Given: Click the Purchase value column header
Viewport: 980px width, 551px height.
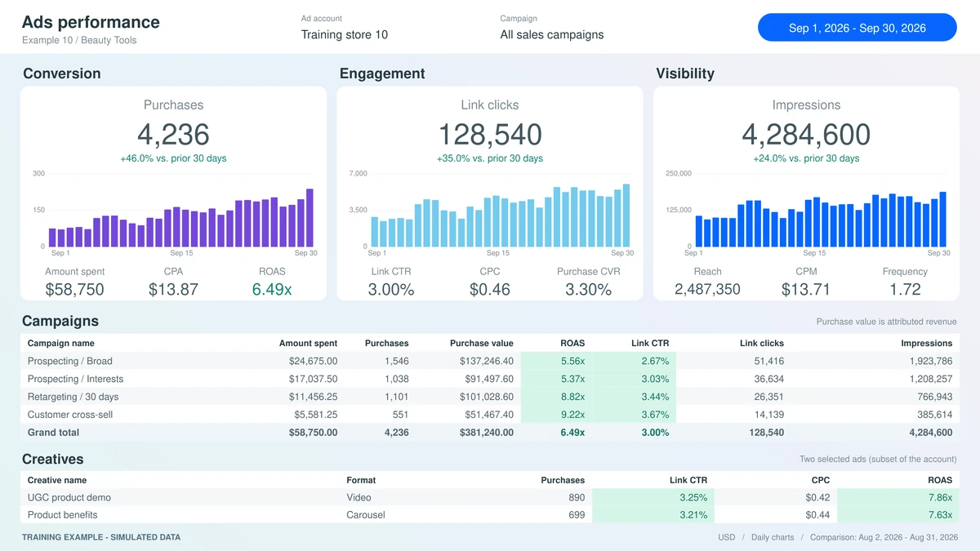Looking at the screenshot, I should [x=482, y=344].
